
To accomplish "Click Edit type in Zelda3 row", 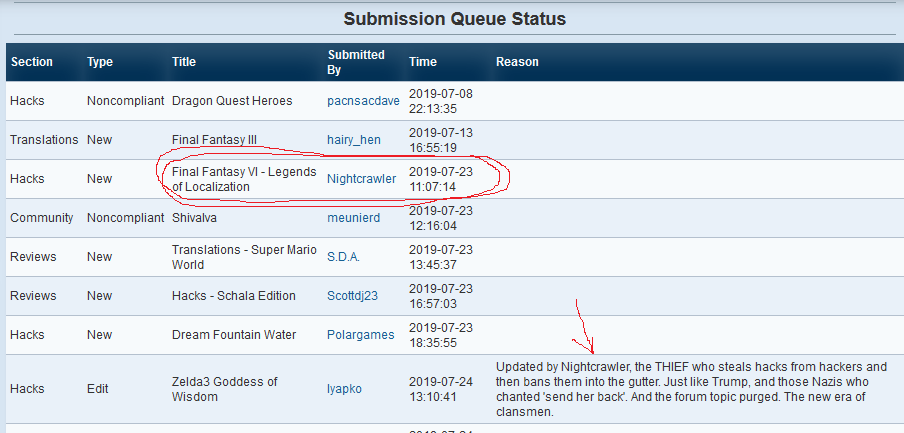I will pos(97,389).
